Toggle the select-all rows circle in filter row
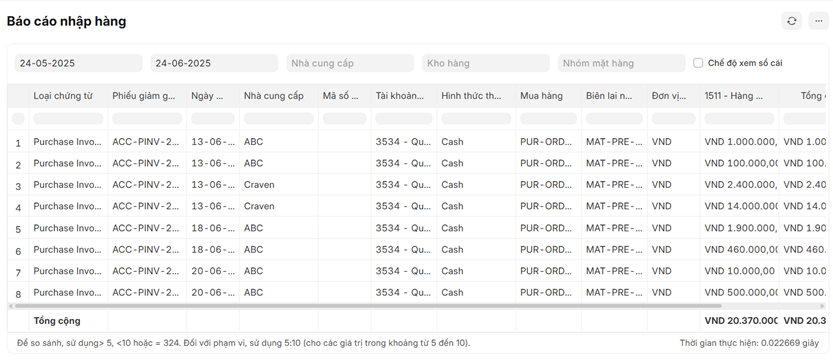 18,118
